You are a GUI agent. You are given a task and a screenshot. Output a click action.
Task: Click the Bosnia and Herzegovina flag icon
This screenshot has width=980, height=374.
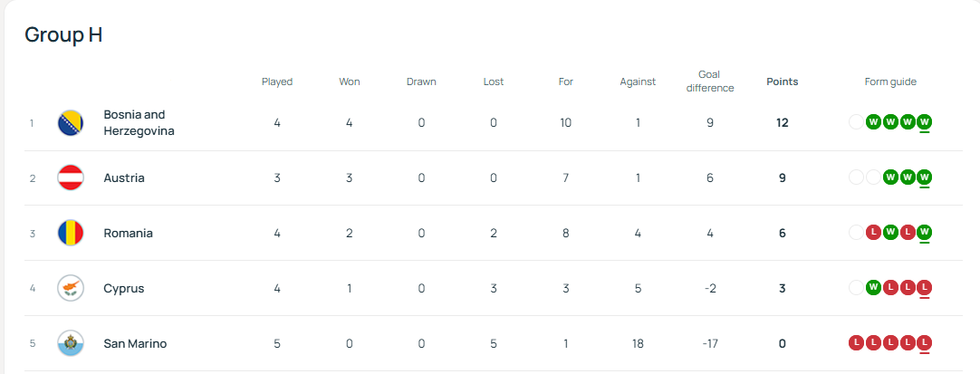(71, 123)
